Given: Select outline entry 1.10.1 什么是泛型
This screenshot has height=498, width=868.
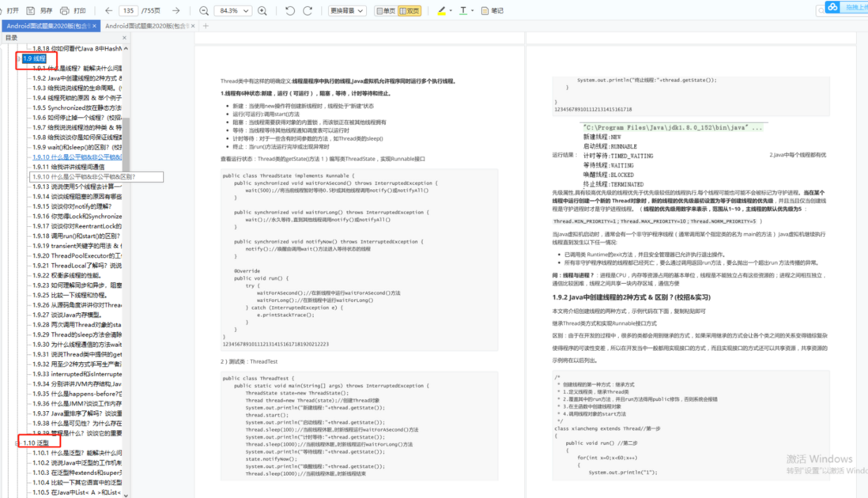Looking at the screenshot, I should pyautogui.click(x=77, y=453).
